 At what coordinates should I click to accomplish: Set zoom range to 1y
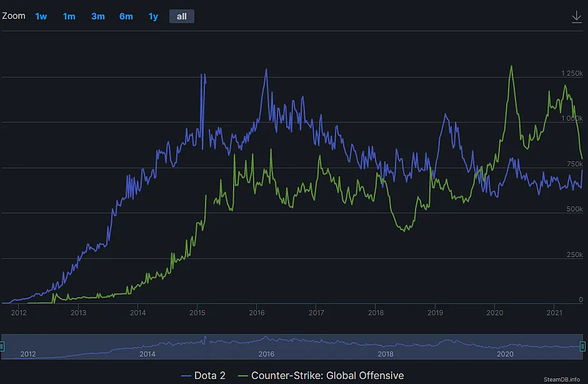pyautogui.click(x=153, y=16)
